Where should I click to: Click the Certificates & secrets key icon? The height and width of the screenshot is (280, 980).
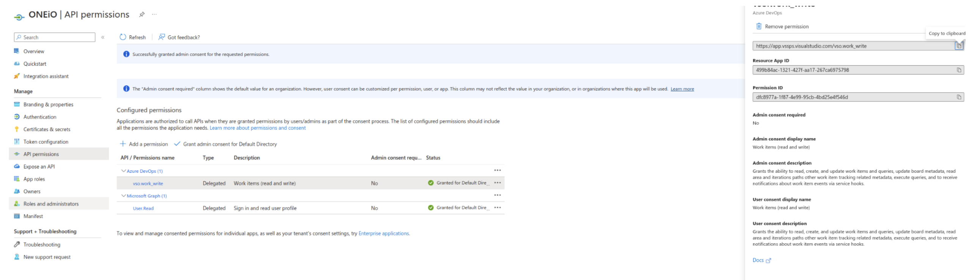(17, 129)
